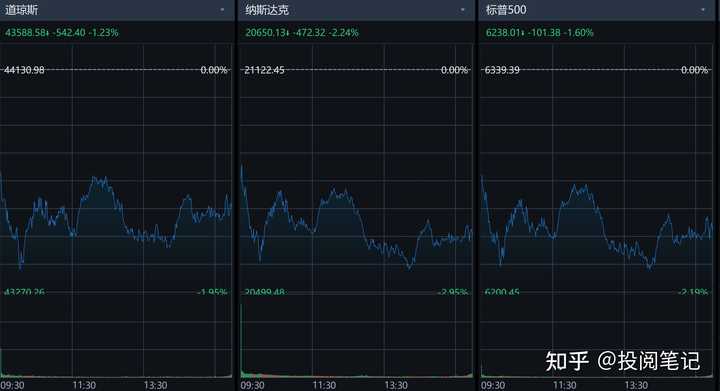Click the -101.38 point change value
720x391 pixels.
544,33
